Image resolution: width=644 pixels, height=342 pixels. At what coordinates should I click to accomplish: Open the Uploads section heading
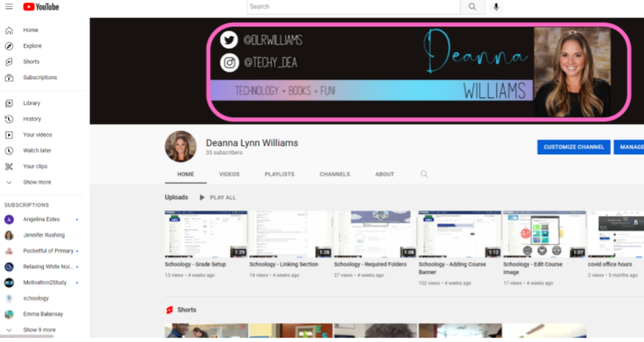(176, 197)
